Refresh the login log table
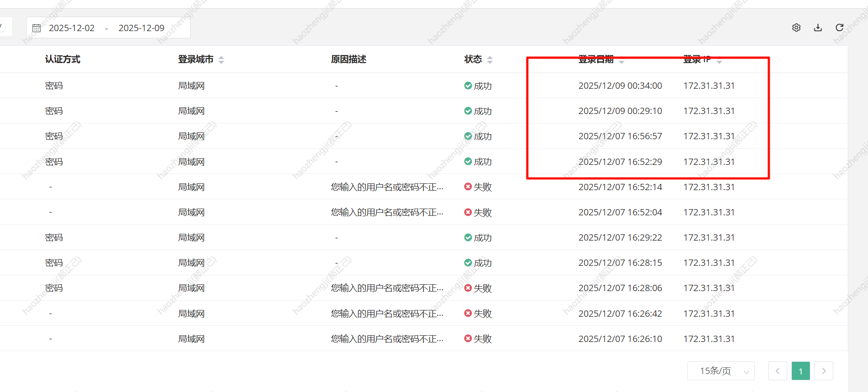 [839, 27]
